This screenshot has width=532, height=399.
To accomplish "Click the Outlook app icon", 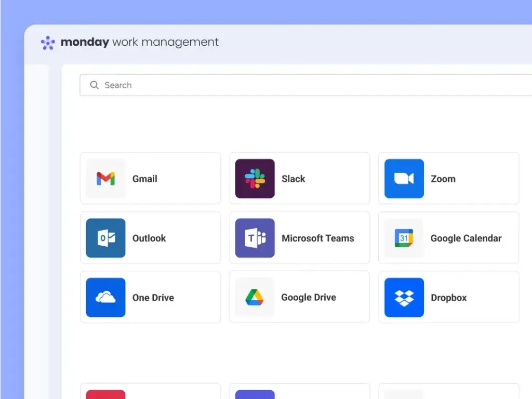I will [105, 238].
